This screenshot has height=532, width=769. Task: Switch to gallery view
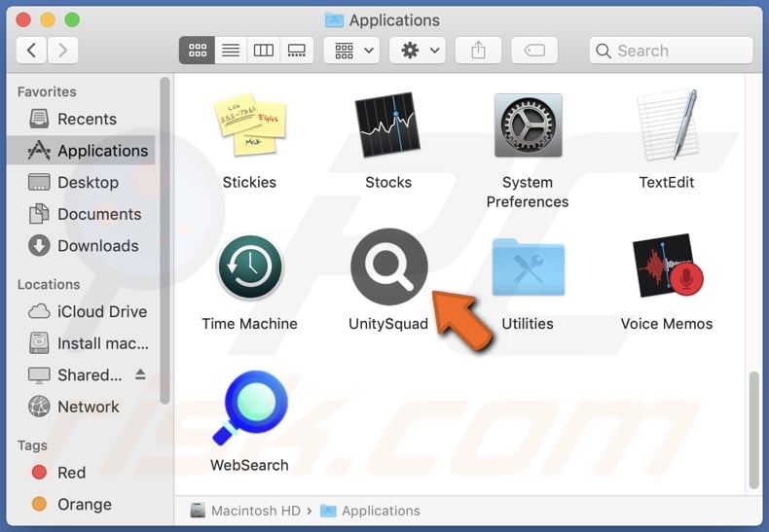[297, 50]
